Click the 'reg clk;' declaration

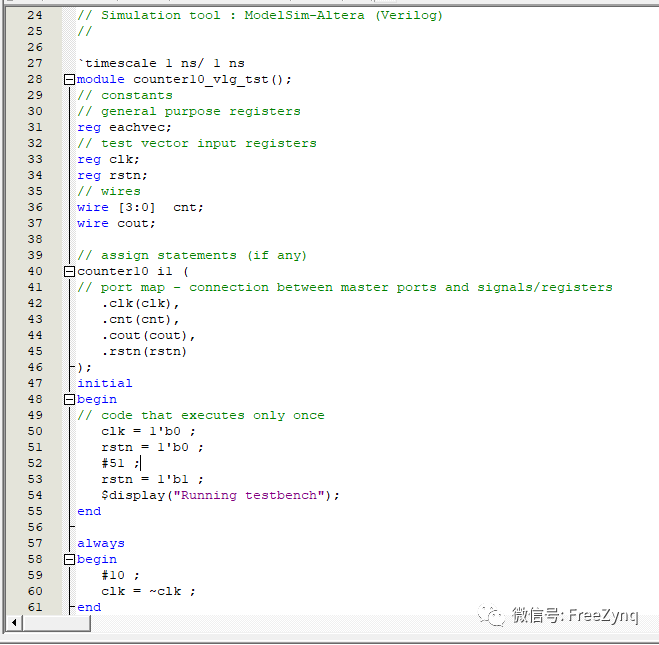coord(108,160)
